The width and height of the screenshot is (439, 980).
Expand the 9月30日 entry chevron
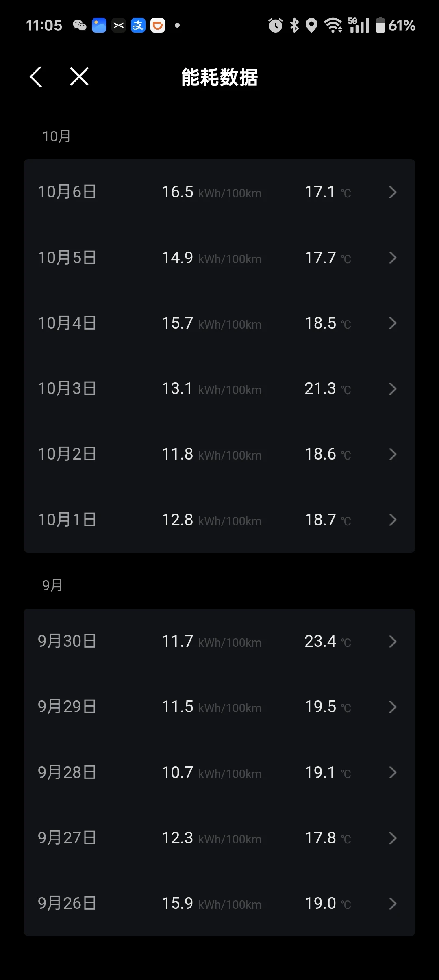[x=392, y=642]
